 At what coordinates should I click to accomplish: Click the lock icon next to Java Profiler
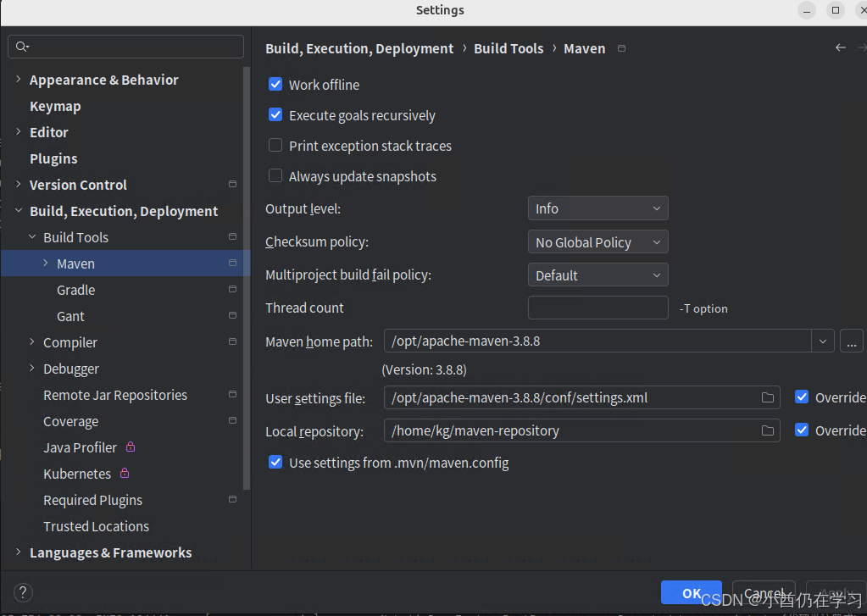click(131, 447)
